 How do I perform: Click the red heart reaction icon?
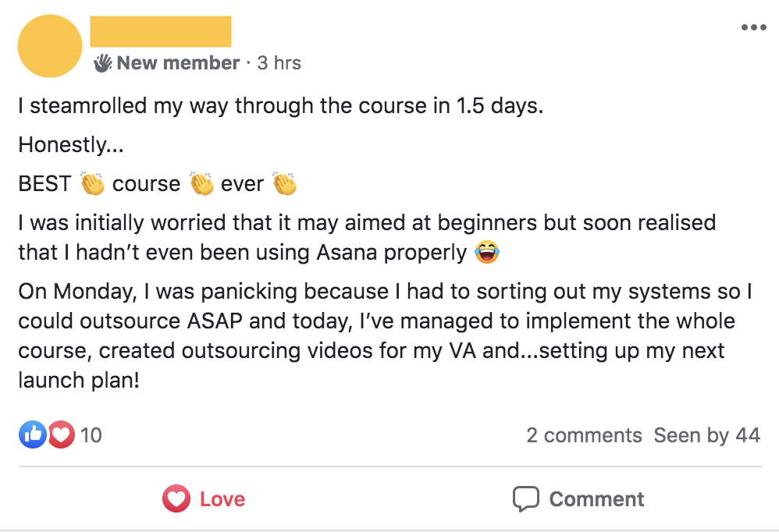coord(61,434)
